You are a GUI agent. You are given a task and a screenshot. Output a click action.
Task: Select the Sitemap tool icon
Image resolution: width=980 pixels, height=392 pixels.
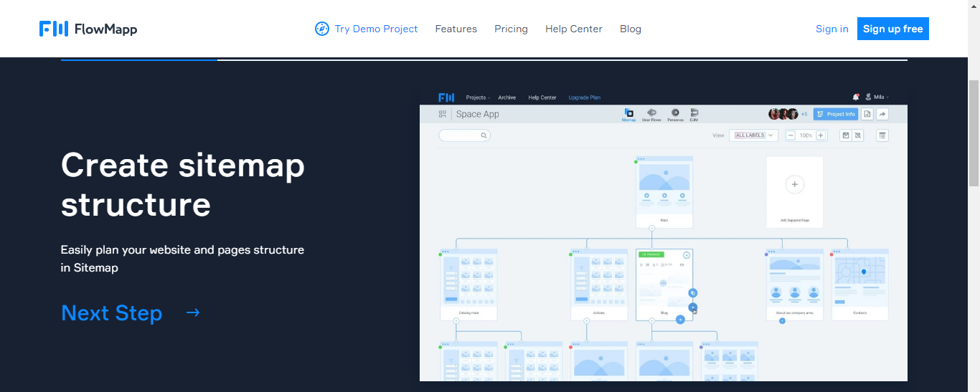[628, 113]
